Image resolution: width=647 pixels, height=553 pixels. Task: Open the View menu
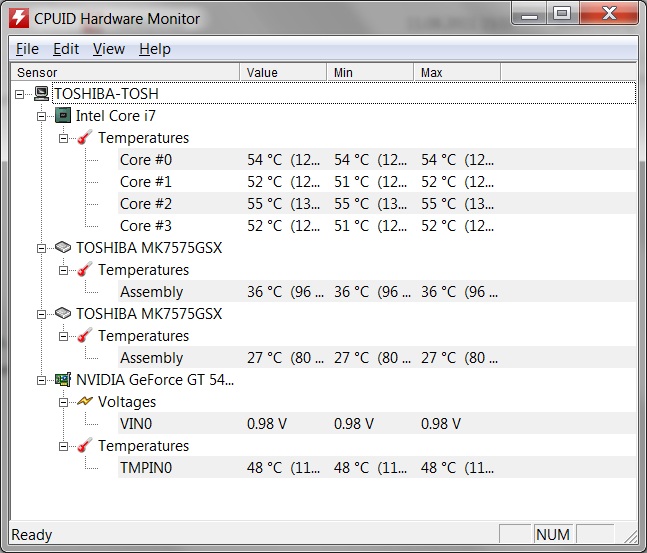coord(109,49)
